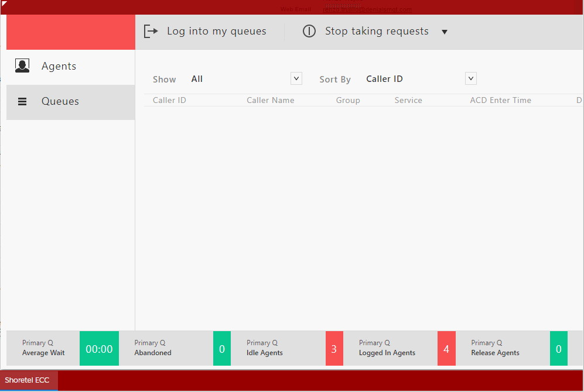584x392 pixels.
Task: Click the ACD Enter Time column header
Action: (x=501, y=100)
